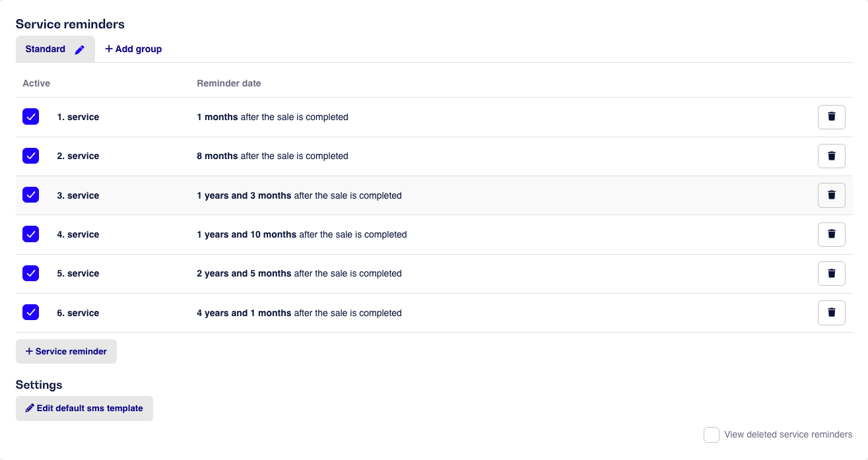Remove the 3. service reminder row
This screenshot has width=868, height=460.
pos(831,195)
